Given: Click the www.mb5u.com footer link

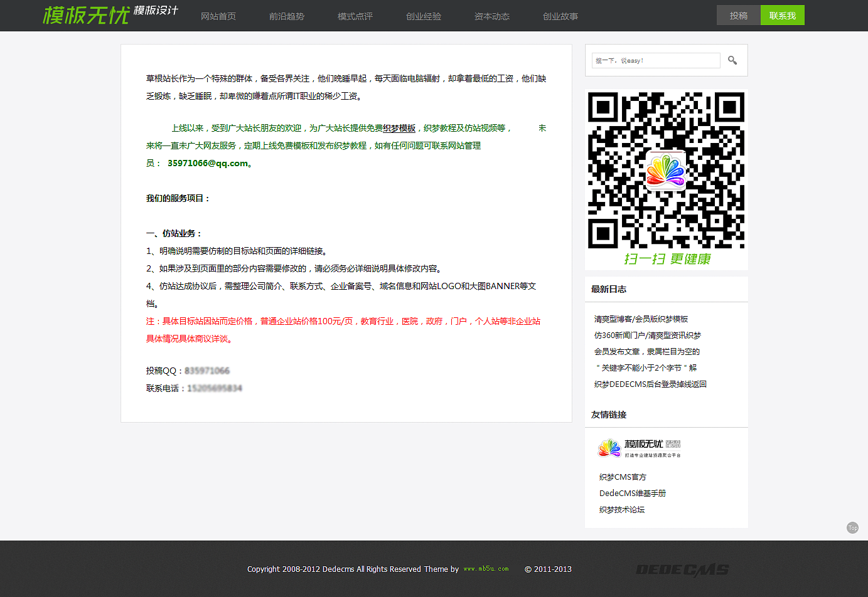Looking at the screenshot, I should point(486,569).
